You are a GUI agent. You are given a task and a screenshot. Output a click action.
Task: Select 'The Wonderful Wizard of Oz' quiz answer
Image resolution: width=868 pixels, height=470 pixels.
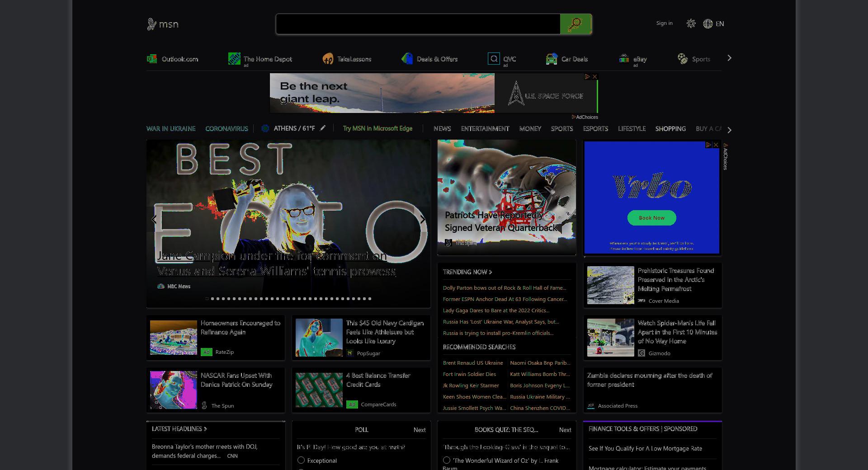click(x=447, y=460)
